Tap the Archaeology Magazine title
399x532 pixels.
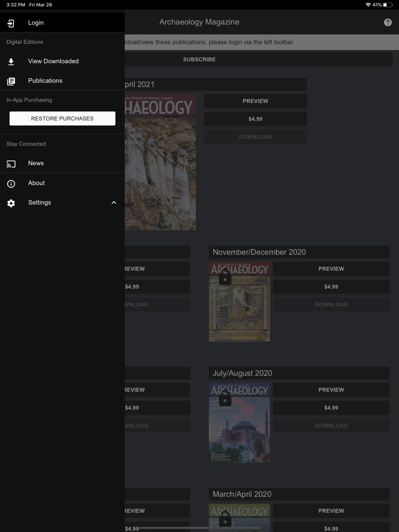point(199,22)
